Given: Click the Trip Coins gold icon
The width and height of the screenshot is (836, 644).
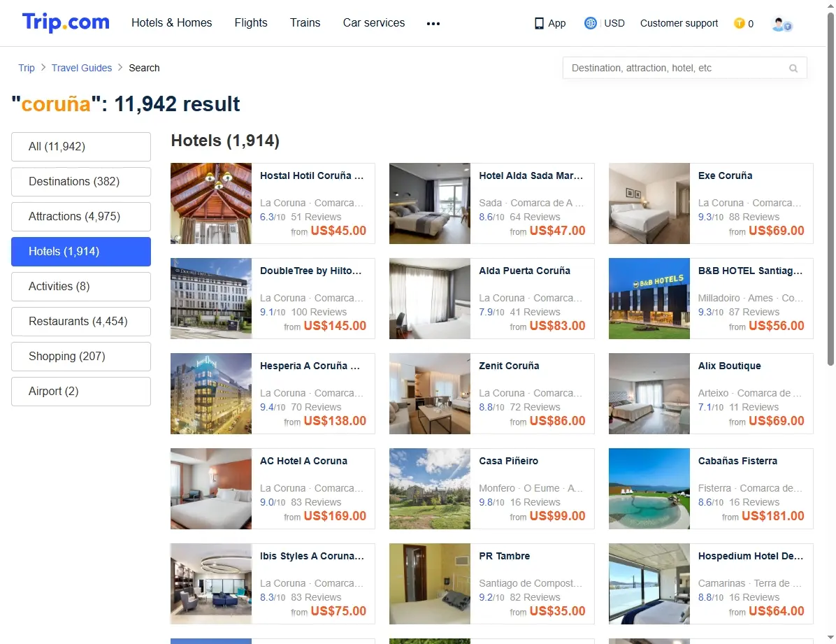Looking at the screenshot, I should [x=739, y=23].
